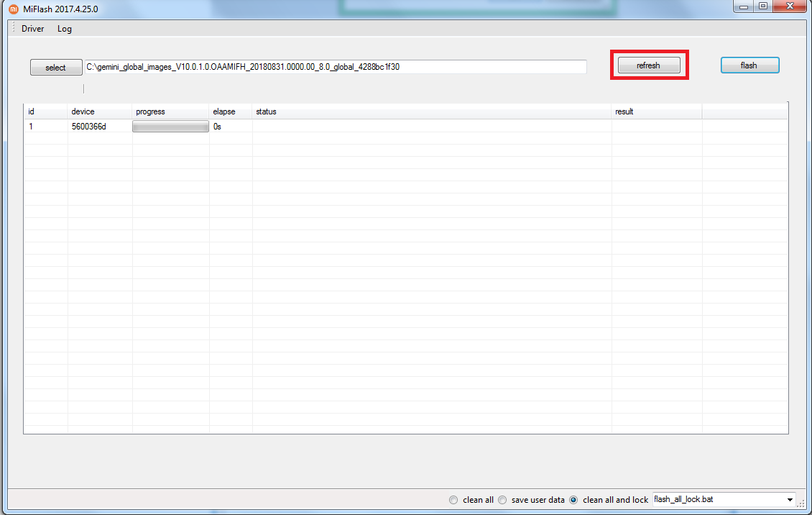
Task: Open the Driver menu
Action: (x=32, y=29)
